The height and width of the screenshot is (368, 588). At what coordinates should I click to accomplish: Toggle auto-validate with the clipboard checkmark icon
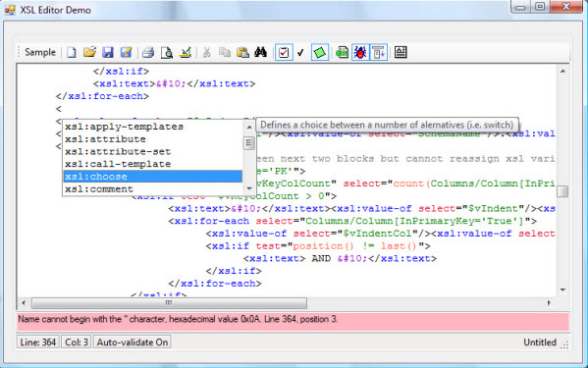(x=284, y=52)
